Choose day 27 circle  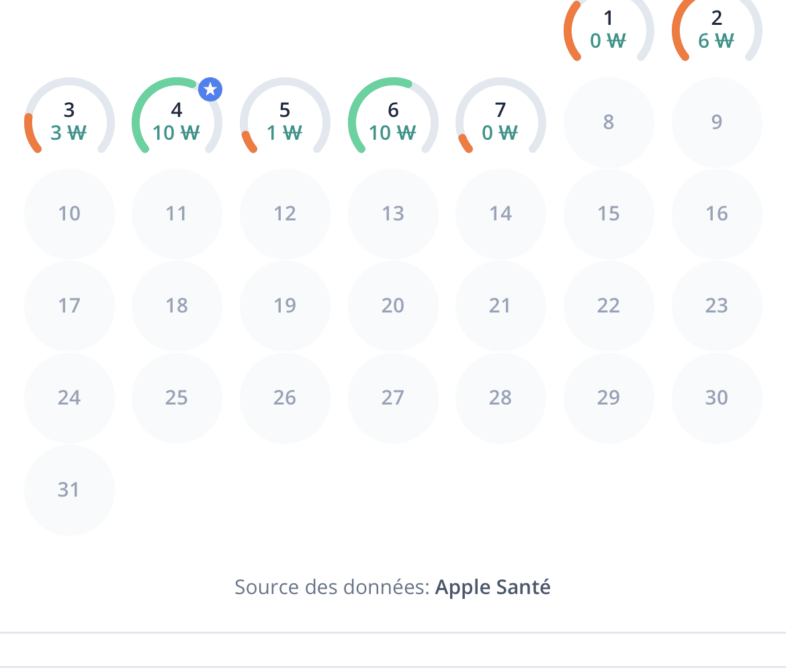tap(393, 398)
